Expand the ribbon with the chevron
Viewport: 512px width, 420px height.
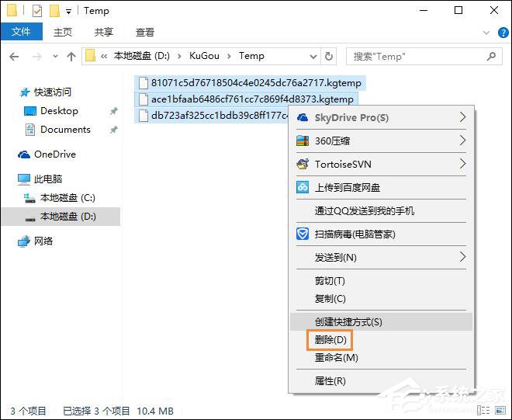pos(486,33)
